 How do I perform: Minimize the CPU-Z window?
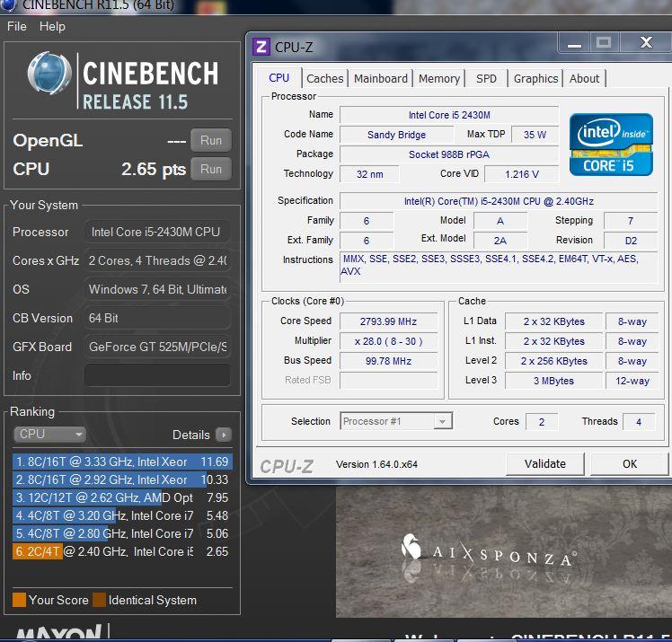(574, 43)
